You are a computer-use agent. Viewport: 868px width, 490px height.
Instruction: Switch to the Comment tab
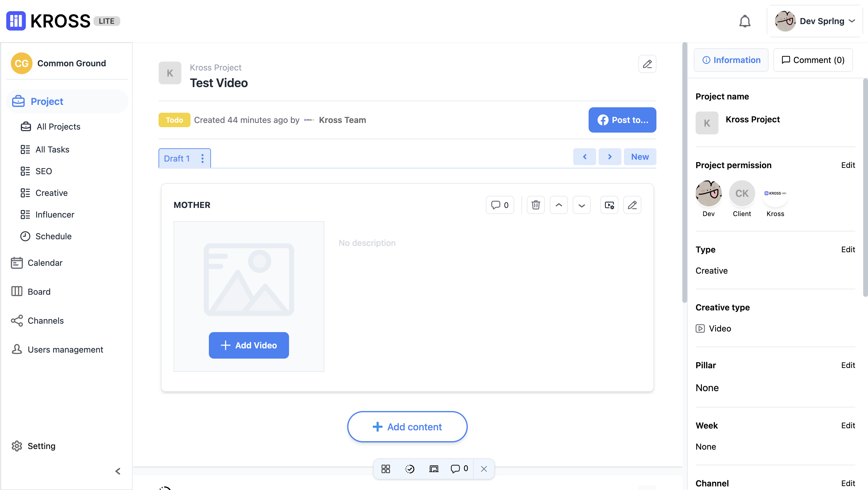[x=813, y=60]
